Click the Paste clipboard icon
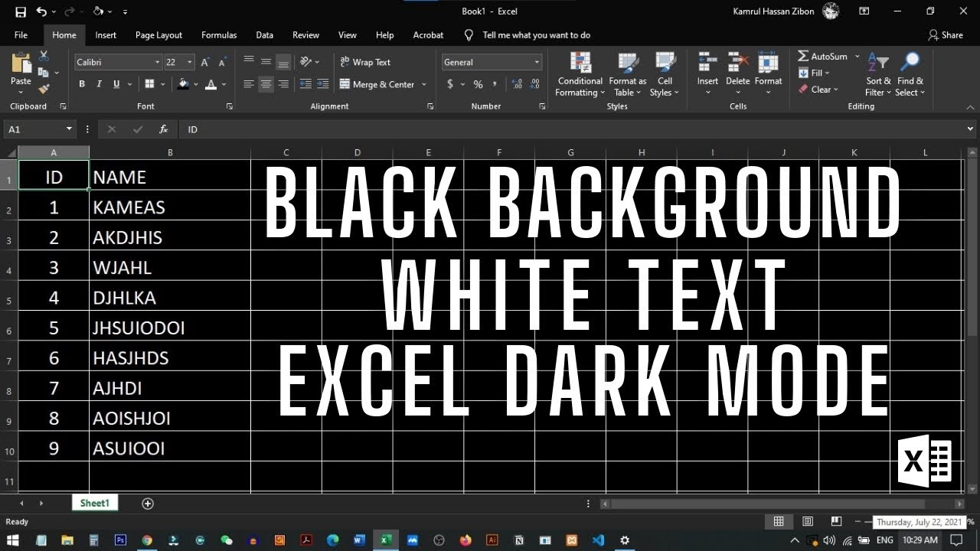980x551 pixels. [21, 64]
